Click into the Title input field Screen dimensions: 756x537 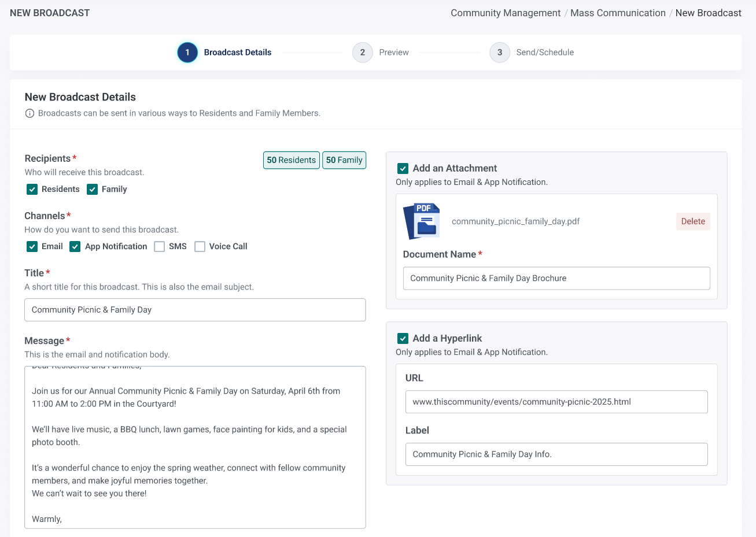(195, 310)
